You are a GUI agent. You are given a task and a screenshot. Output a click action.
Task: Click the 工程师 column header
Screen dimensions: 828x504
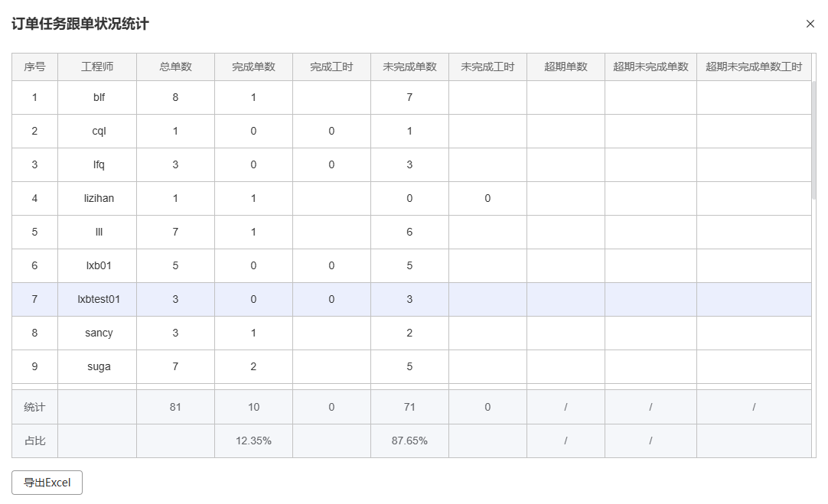point(97,67)
